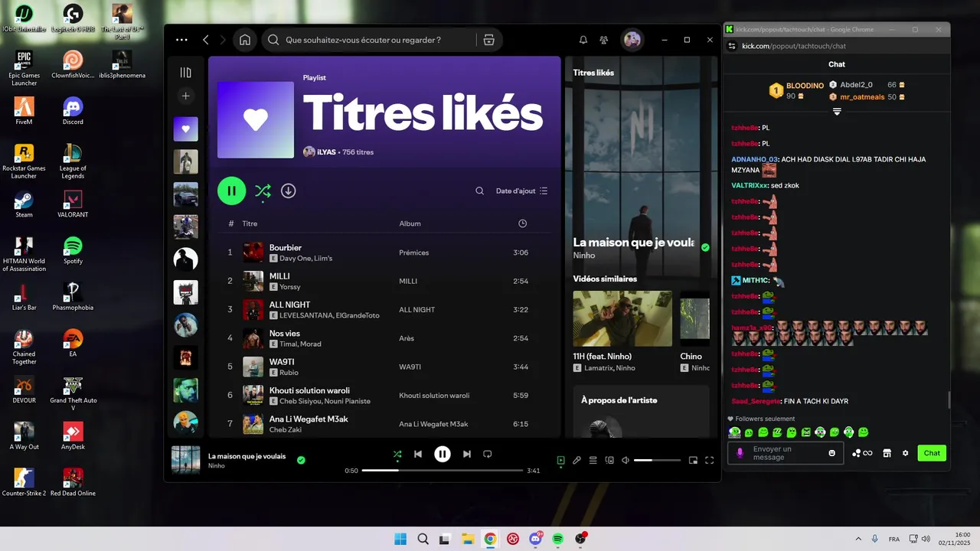
Task: Open the Kick shop icon
Action: coord(887,453)
